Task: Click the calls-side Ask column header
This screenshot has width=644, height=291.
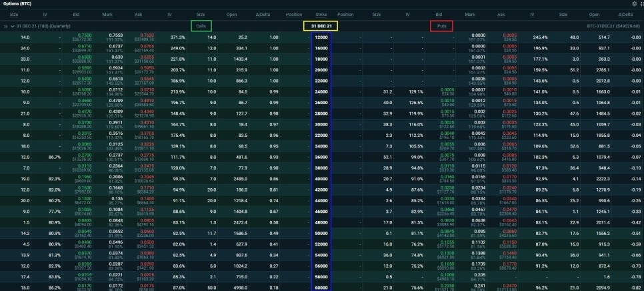Action: point(139,15)
